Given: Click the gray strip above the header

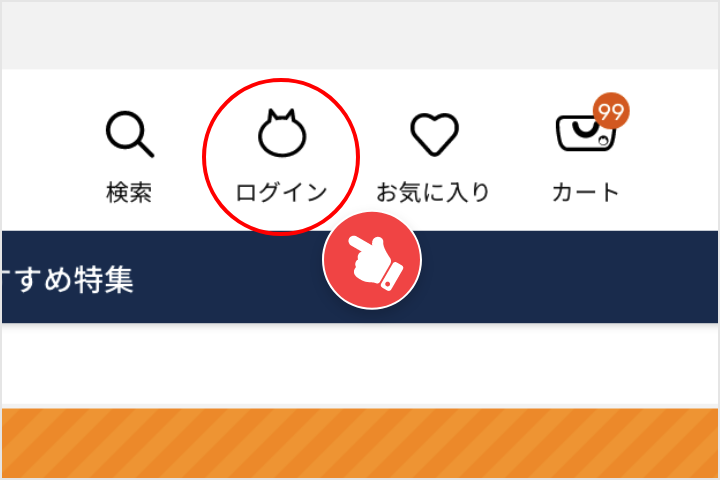Looking at the screenshot, I should [360, 35].
